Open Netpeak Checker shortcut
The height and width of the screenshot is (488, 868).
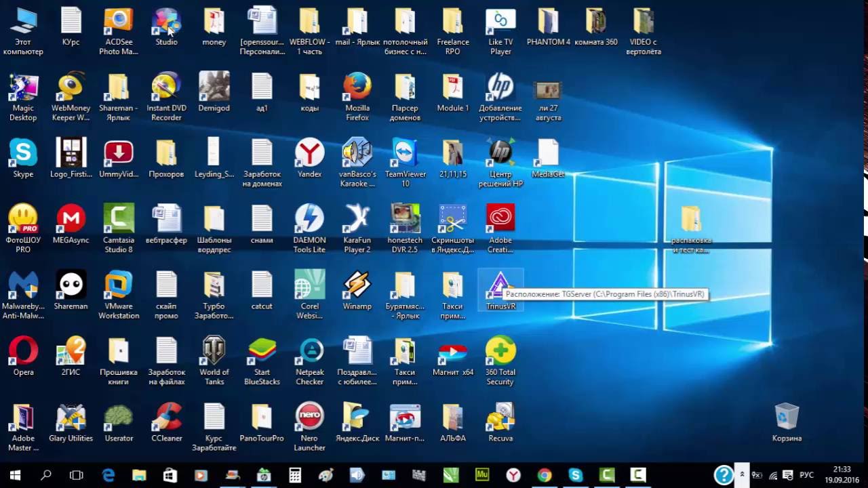(309, 361)
